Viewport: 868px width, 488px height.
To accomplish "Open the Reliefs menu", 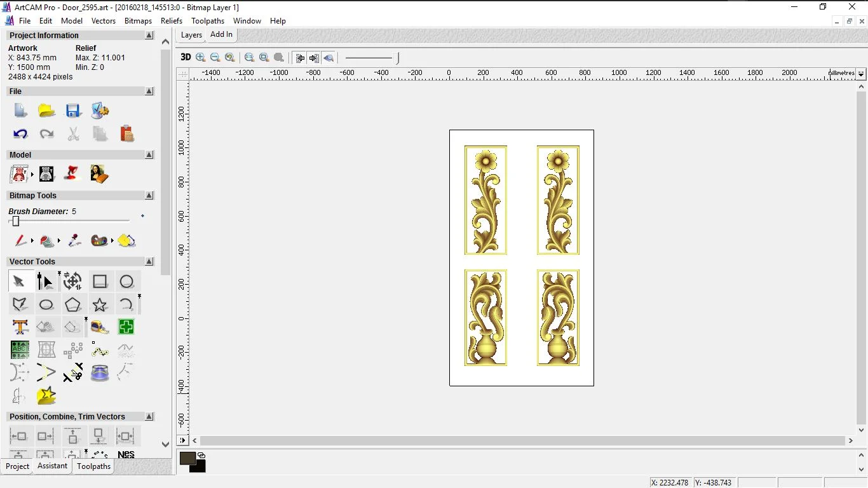I will coord(172,21).
